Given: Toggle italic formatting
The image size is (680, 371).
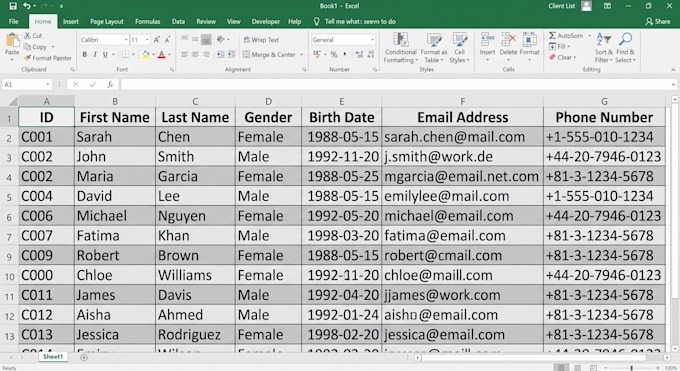Looking at the screenshot, I should point(95,55).
